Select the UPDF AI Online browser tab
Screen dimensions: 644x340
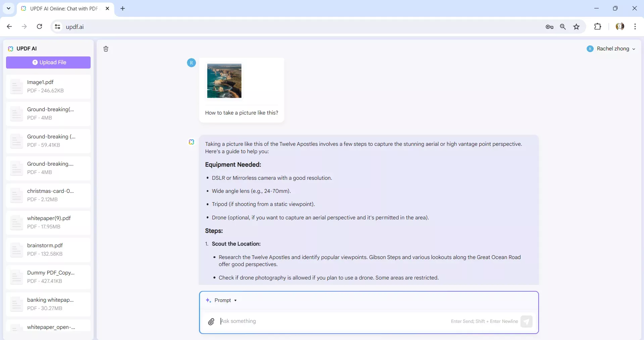pos(65,9)
